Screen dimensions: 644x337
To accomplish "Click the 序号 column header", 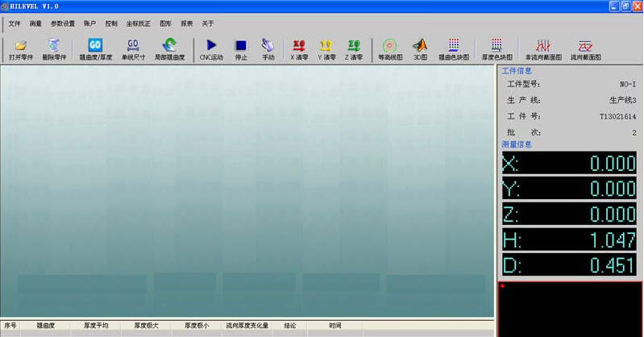I will click(x=10, y=326).
